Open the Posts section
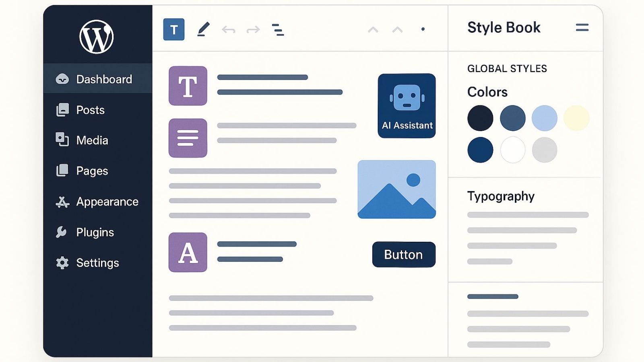 90,110
